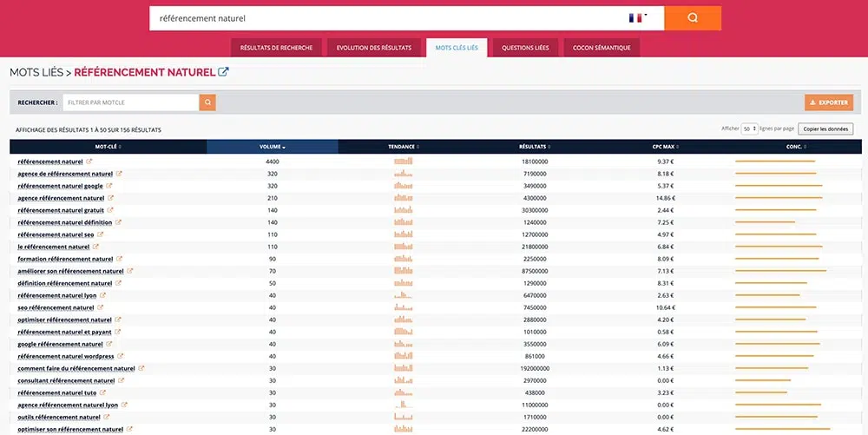Open external icon next to définition référencement naturel
This screenshot has width=868, height=435.
pos(118,283)
